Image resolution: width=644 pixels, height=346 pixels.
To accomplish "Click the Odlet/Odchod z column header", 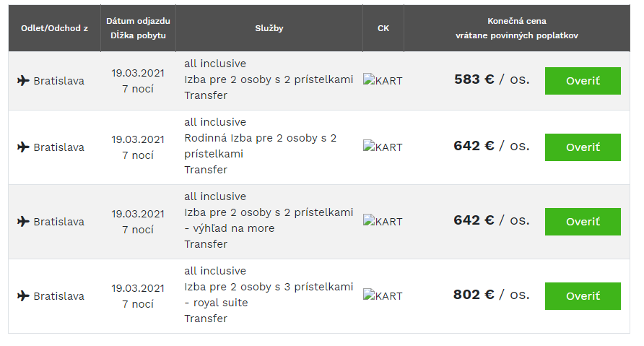I will point(55,28).
